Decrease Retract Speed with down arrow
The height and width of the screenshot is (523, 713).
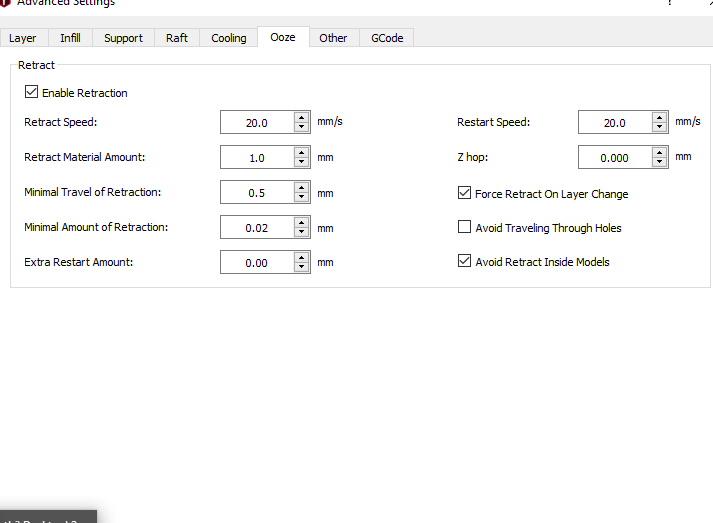(301, 127)
